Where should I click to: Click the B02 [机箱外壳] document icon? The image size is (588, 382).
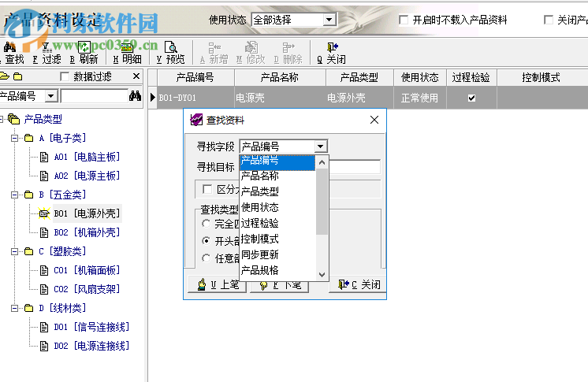[44, 232]
